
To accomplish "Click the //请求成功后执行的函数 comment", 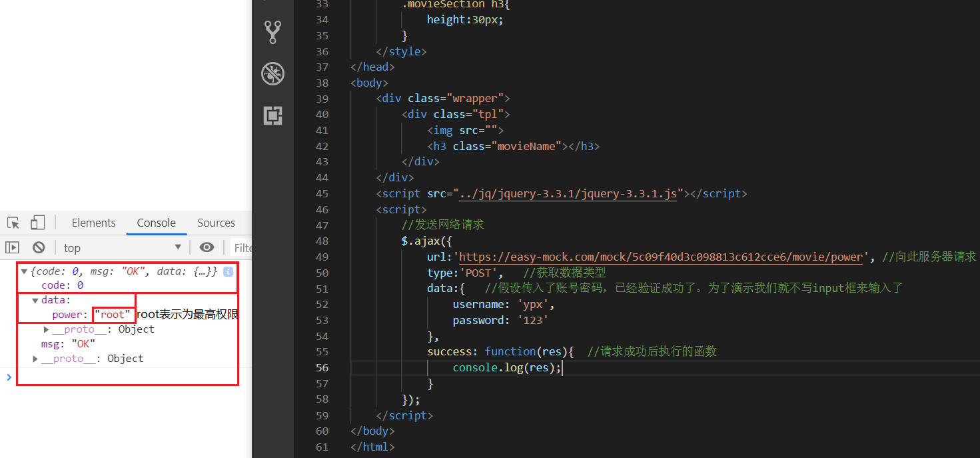I will pyautogui.click(x=652, y=351).
